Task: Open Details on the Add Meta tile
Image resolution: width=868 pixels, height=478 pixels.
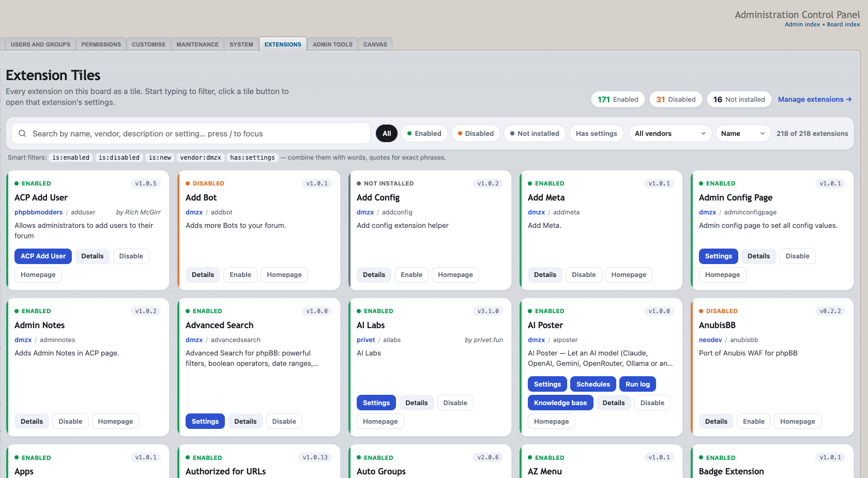Action: 545,275
